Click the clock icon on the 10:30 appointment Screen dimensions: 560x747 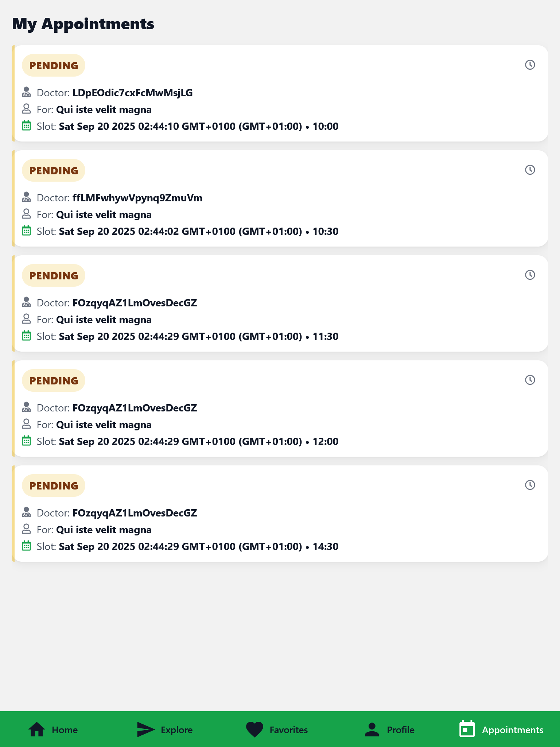click(530, 170)
